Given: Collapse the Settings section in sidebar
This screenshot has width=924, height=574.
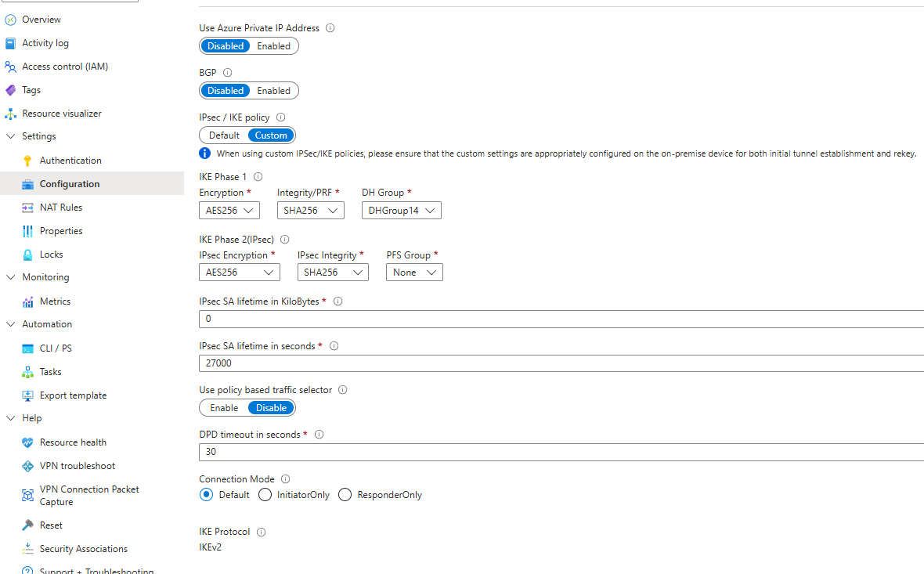Looking at the screenshot, I should tap(11, 136).
